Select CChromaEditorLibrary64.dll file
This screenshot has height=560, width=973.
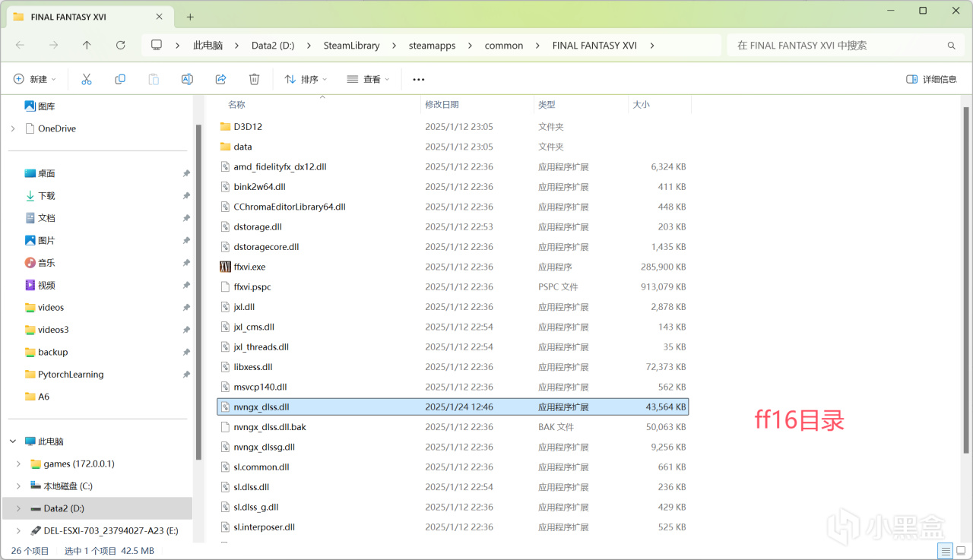290,207
